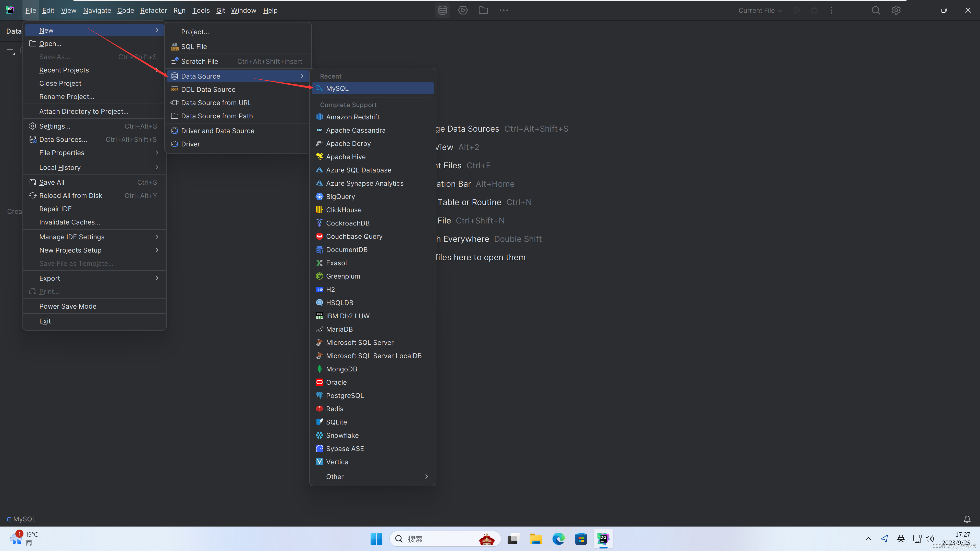
Task: Choose BigQuery data source
Action: click(372, 197)
